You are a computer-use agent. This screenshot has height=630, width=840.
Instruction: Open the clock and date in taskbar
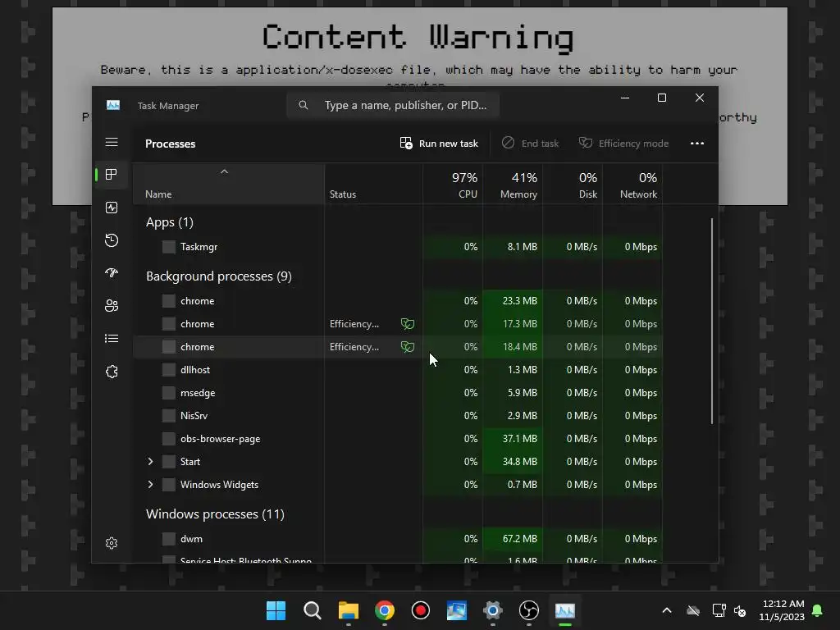tap(782, 610)
